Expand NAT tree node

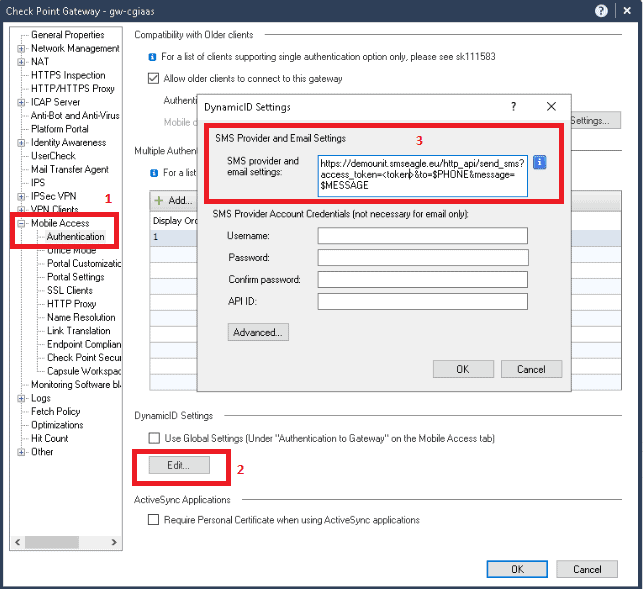(21, 62)
